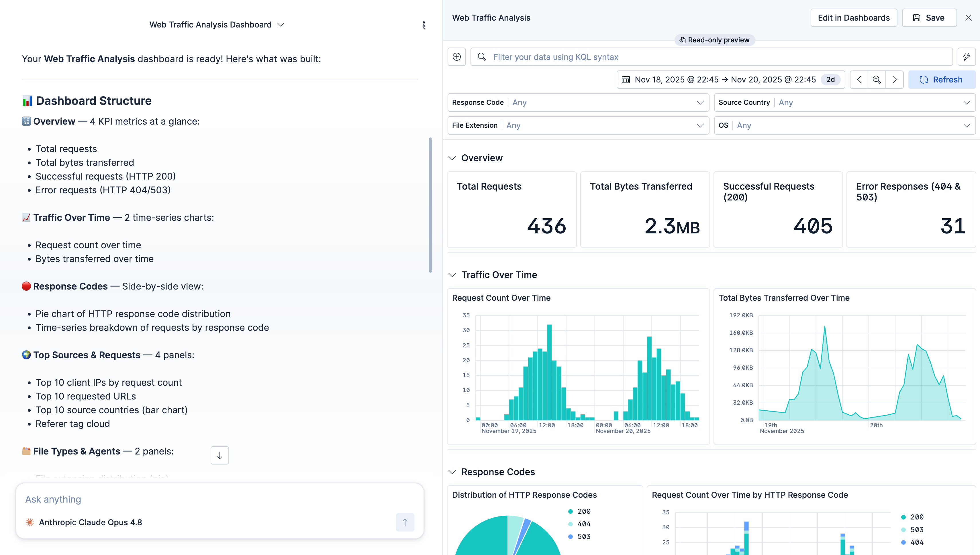Click the search magnifier in KQL bar
The width and height of the screenshot is (980, 555).
pyautogui.click(x=482, y=57)
